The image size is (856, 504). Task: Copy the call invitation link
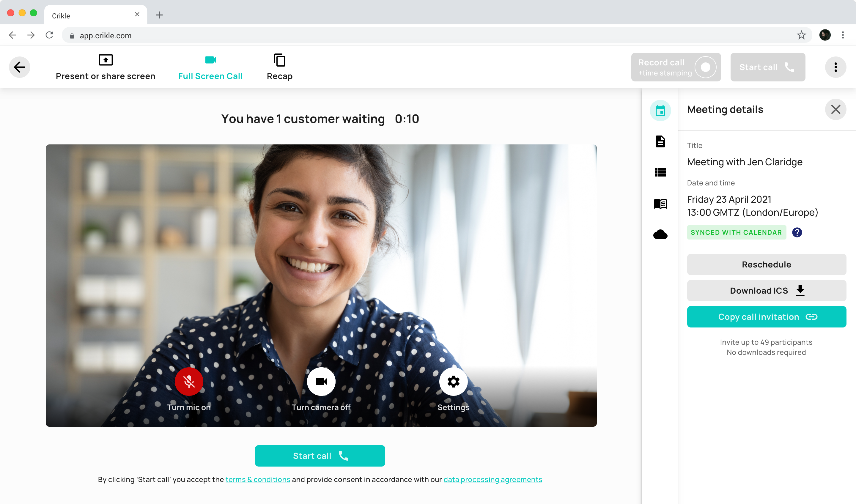click(766, 316)
